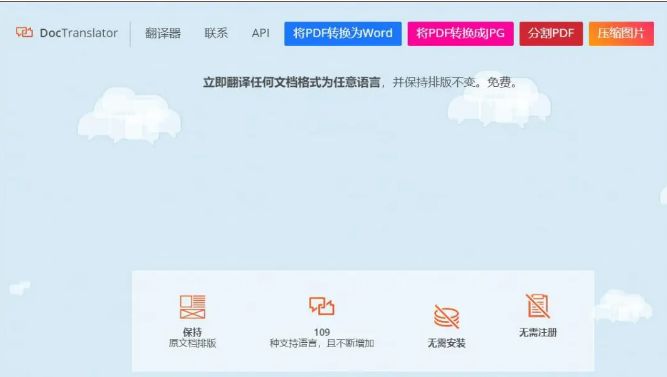This screenshot has height=377, width=667.
Task: Go to the 联系 page
Action: tap(216, 33)
